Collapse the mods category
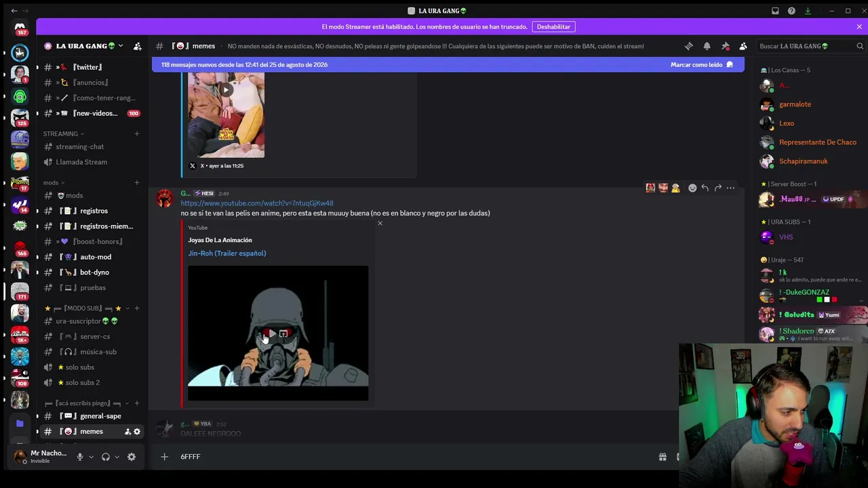This screenshot has height=488, width=868. click(54, 182)
